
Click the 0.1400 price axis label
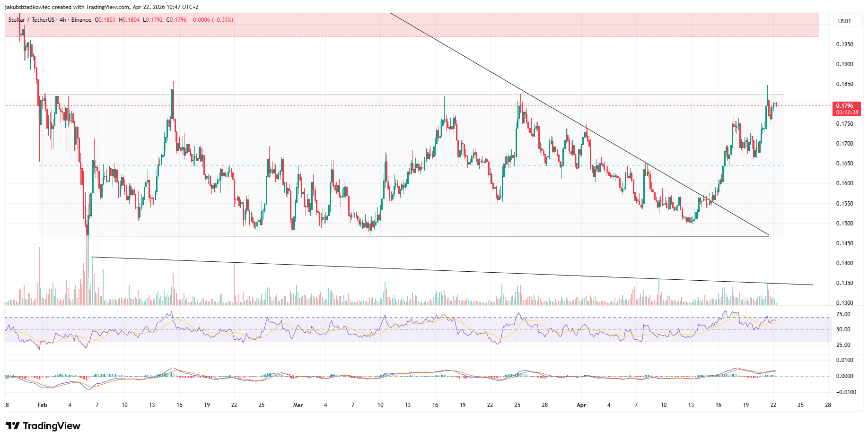845,263
